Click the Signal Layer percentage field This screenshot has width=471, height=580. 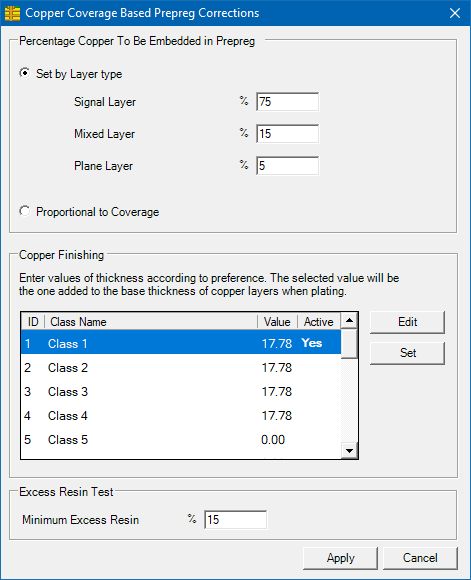[x=287, y=102]
